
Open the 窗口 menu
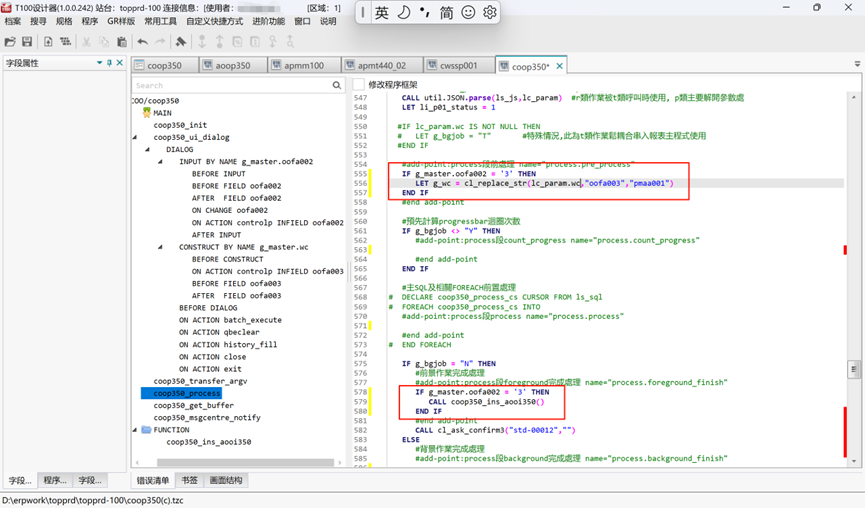(302, 22)
